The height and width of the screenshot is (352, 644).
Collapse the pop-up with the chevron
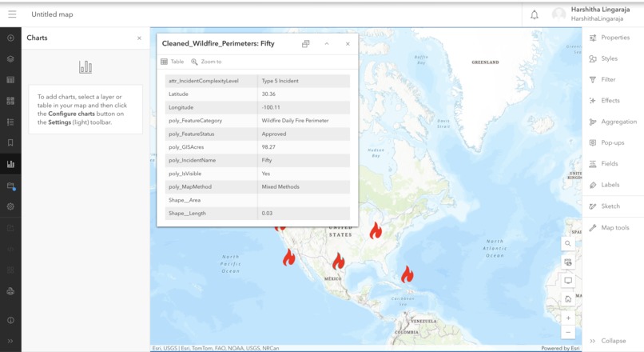click(327, 43)
